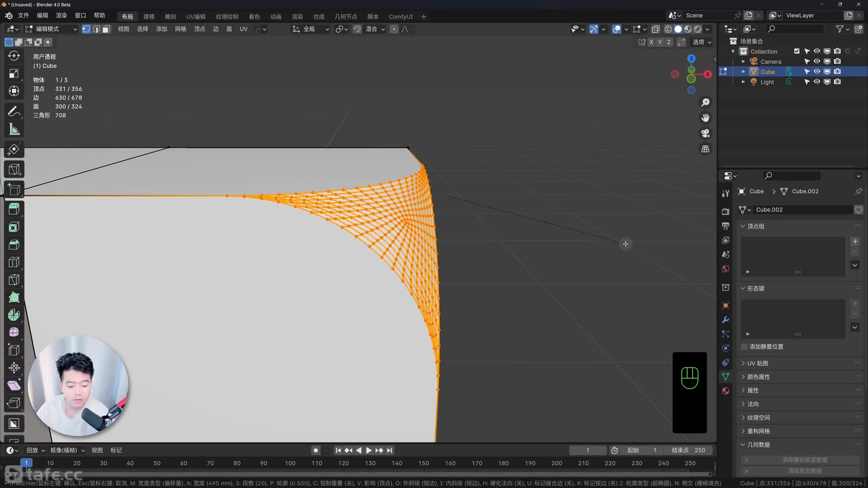Select the Measure tool

[x=14, y=130]
